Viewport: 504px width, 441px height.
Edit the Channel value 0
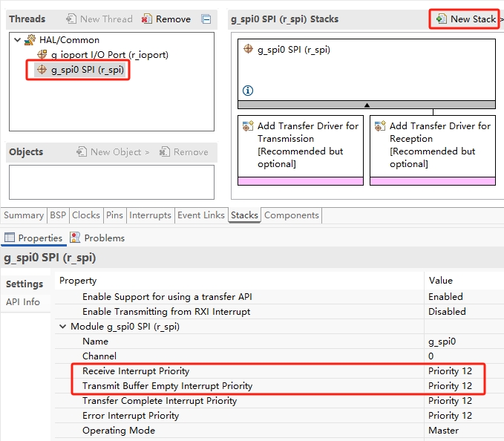431,356
